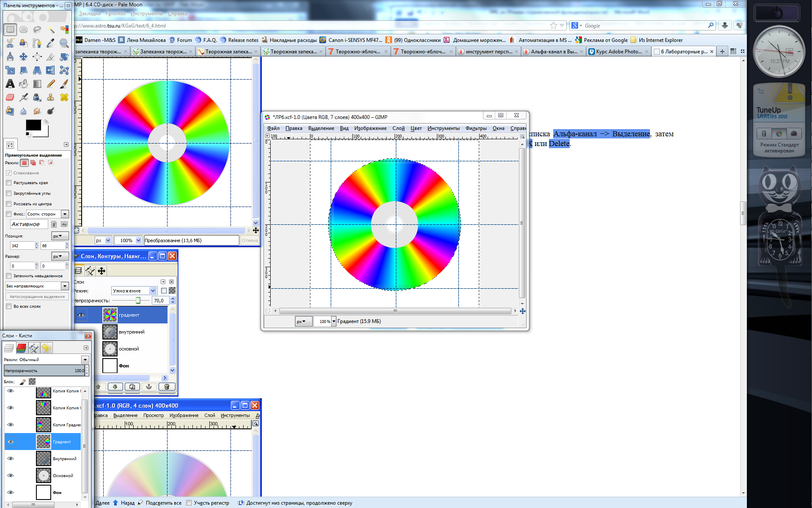Select the Paintbrush tool

64,84
